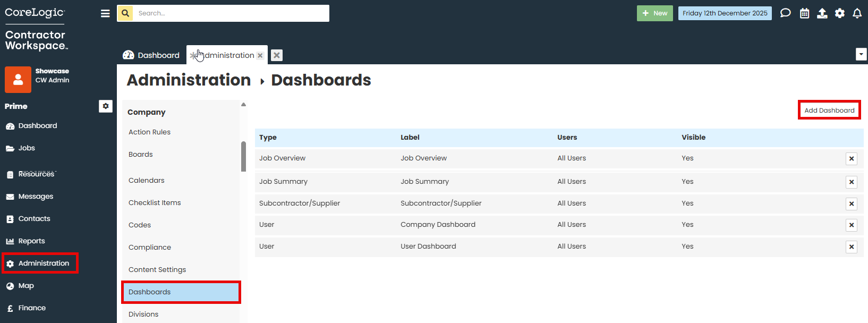Toggle the hamburger menu icon
Image resolution: width=868 pixels, height=323 pixels.
105,13
